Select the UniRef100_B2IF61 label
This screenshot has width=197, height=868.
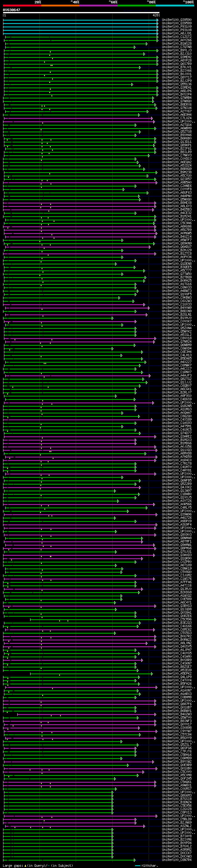point(177,149)
